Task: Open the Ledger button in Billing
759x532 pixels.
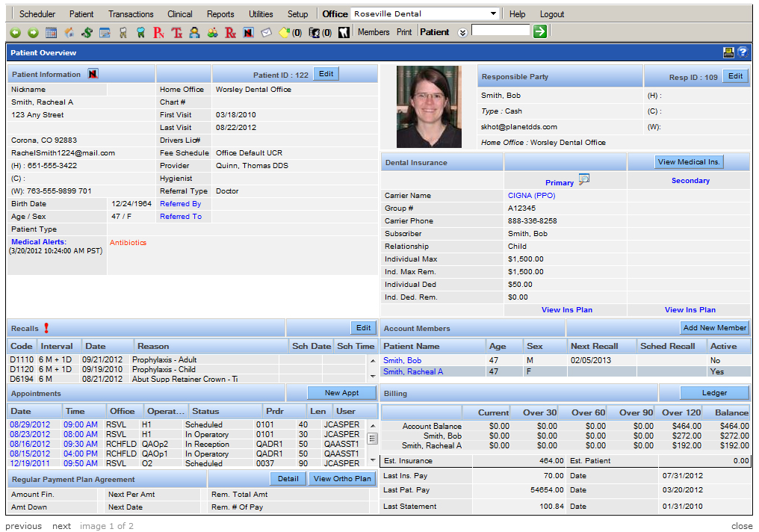Action: pos(714,392)
